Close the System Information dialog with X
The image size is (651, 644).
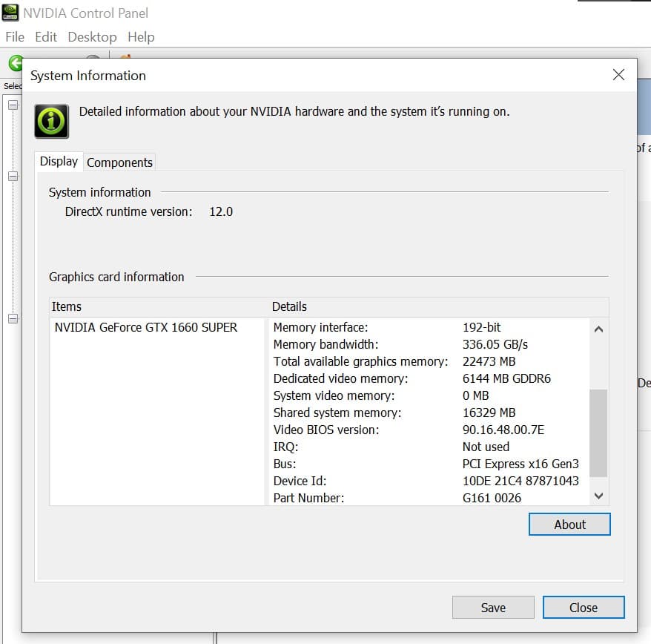(x=618, y=75)
